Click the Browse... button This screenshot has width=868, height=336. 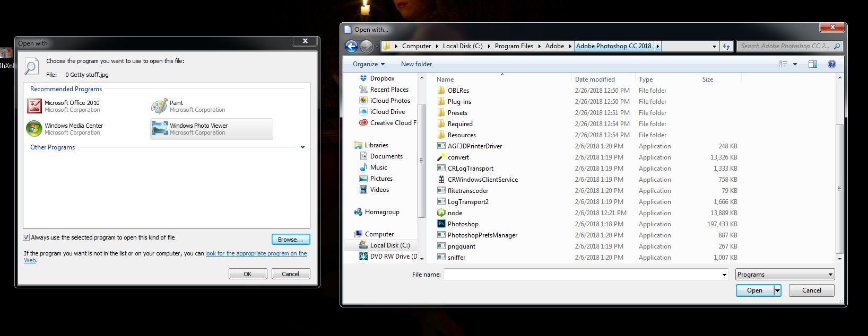point(291,240)
